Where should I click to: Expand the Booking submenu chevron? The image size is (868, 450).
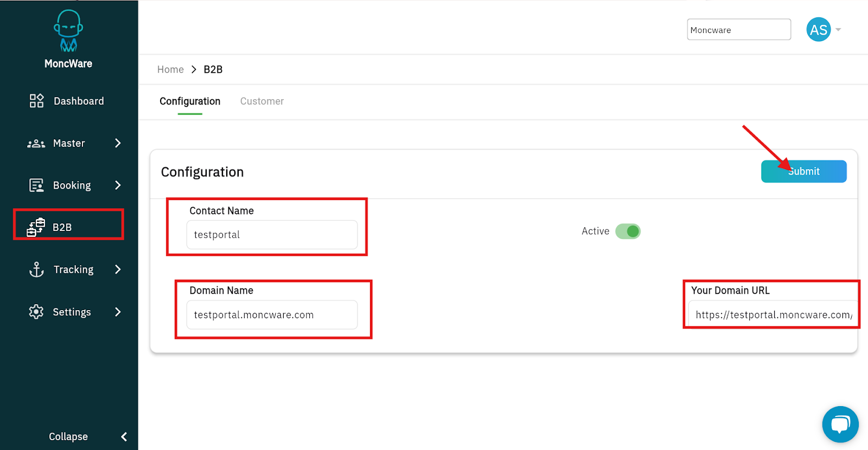pyautogui.click(x=118, y=185)
